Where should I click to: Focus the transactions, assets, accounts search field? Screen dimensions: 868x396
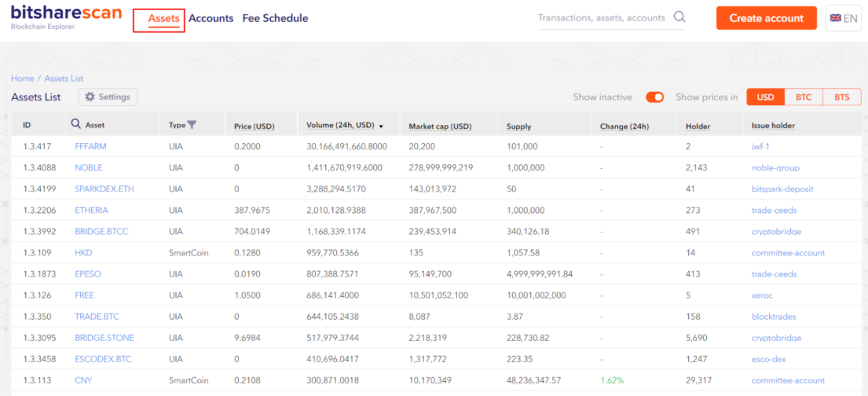point(601,18)
